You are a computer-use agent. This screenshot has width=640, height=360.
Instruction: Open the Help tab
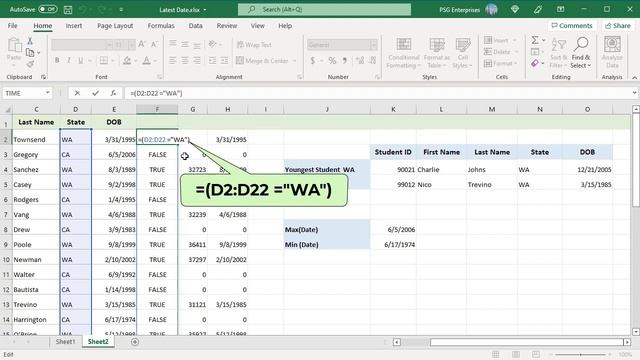pyautogui.click(x=285, y=26)
